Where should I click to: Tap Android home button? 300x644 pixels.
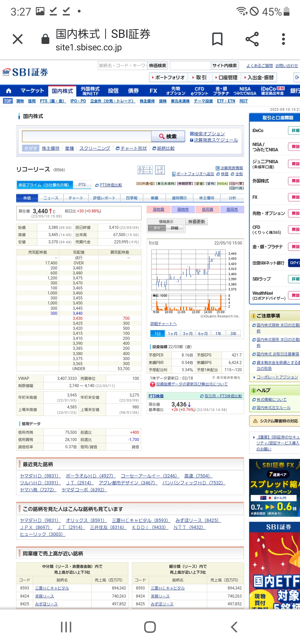click(x=150, y=627)
